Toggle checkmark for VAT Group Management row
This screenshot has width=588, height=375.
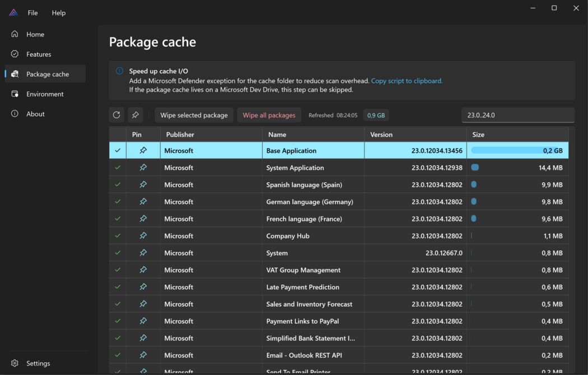pos(118,270)
